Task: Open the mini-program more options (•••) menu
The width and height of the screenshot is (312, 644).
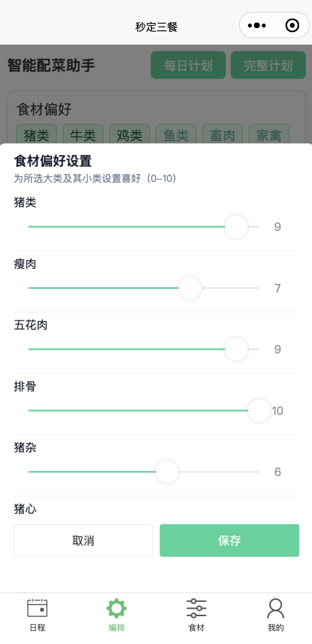Action: [x=257, y=25]
